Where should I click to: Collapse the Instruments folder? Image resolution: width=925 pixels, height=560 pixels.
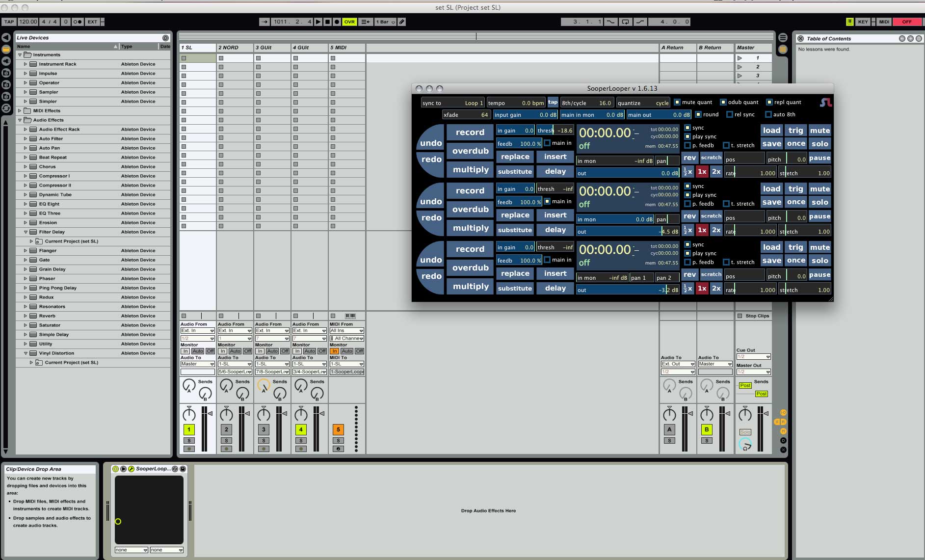[20, 55]
